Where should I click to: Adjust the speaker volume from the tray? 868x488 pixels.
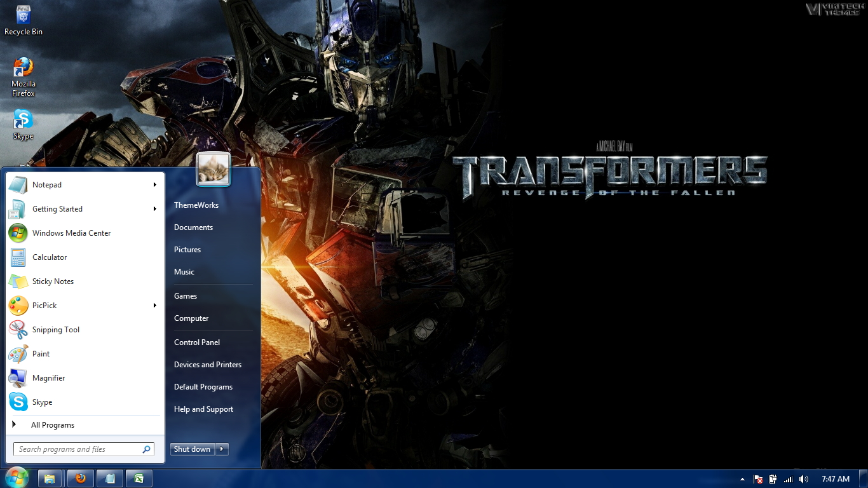[803, 478]
